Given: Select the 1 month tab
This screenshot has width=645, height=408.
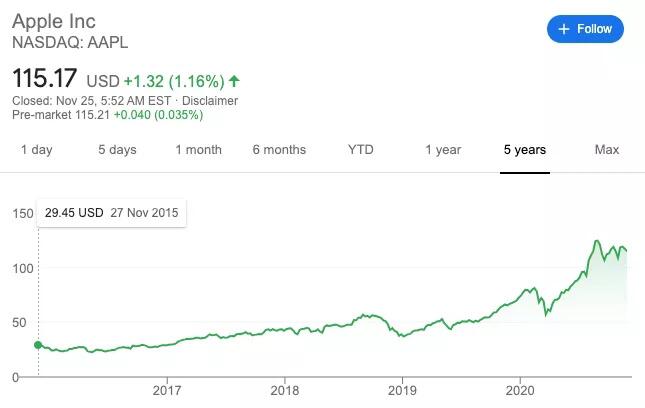Looking at the screenshot, I should point(198,150).
